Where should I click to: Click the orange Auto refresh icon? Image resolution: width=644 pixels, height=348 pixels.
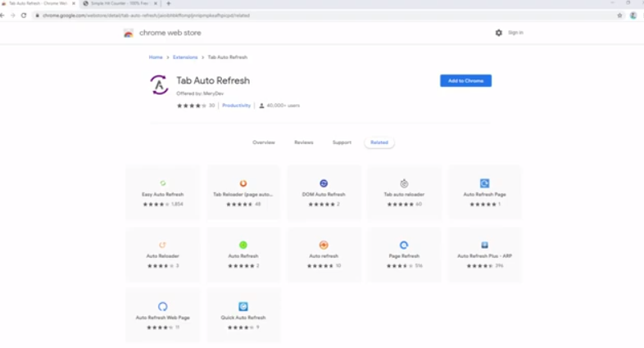point(324,245)
